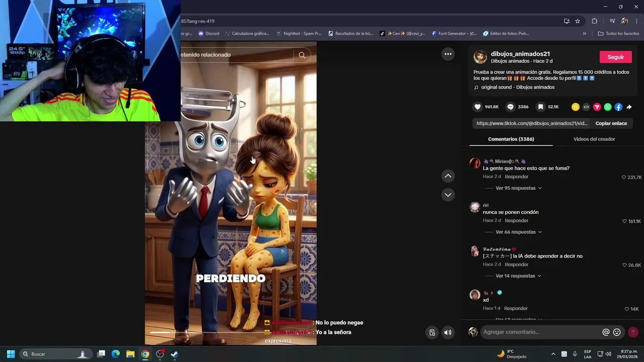Viewport: 644px width, 362px height.
Task: Go to the next video with the down arrow
Action: tap(448, 195)
